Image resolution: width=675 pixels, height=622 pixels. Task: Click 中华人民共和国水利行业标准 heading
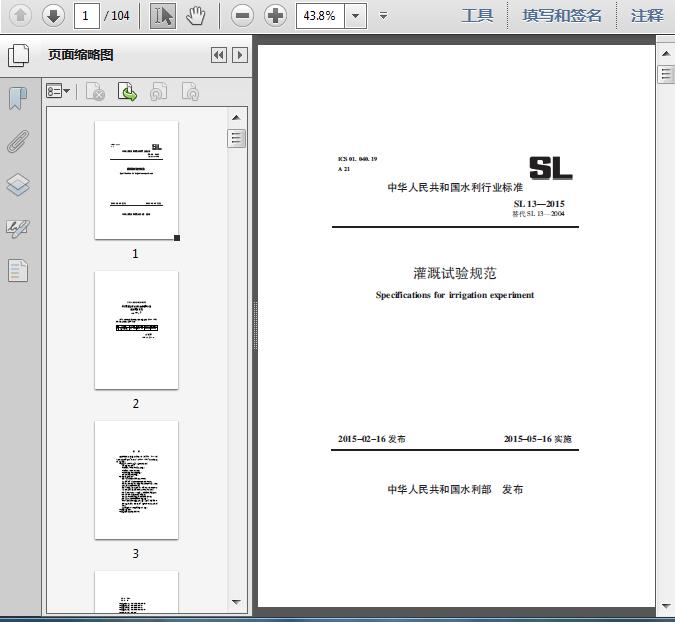(x=455, y=187)
